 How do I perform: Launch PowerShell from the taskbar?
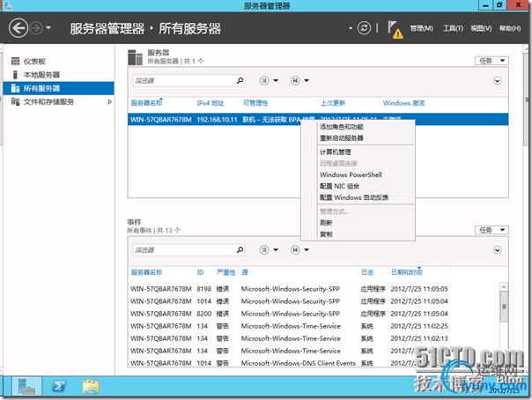59,386
